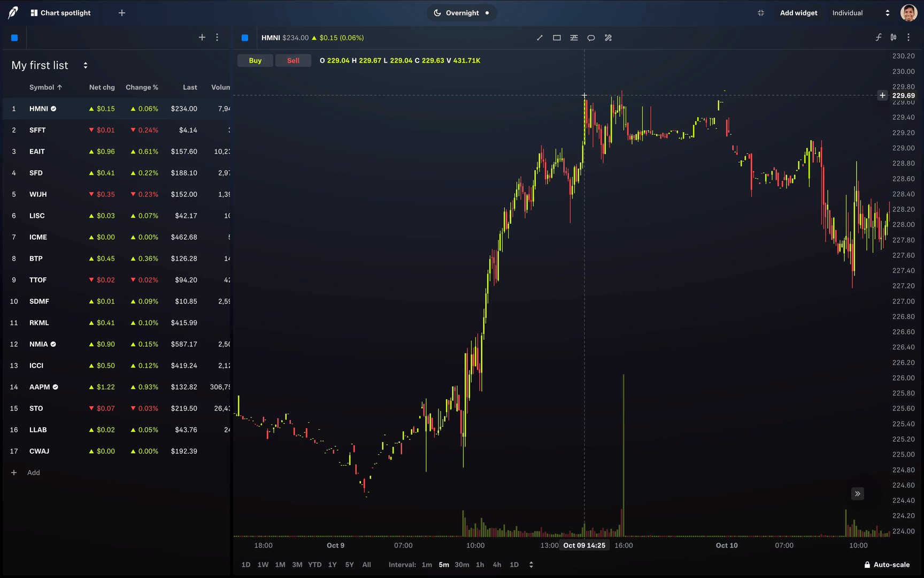
Task: Select the comment bubble annotation tool
Action: point(591,38)
